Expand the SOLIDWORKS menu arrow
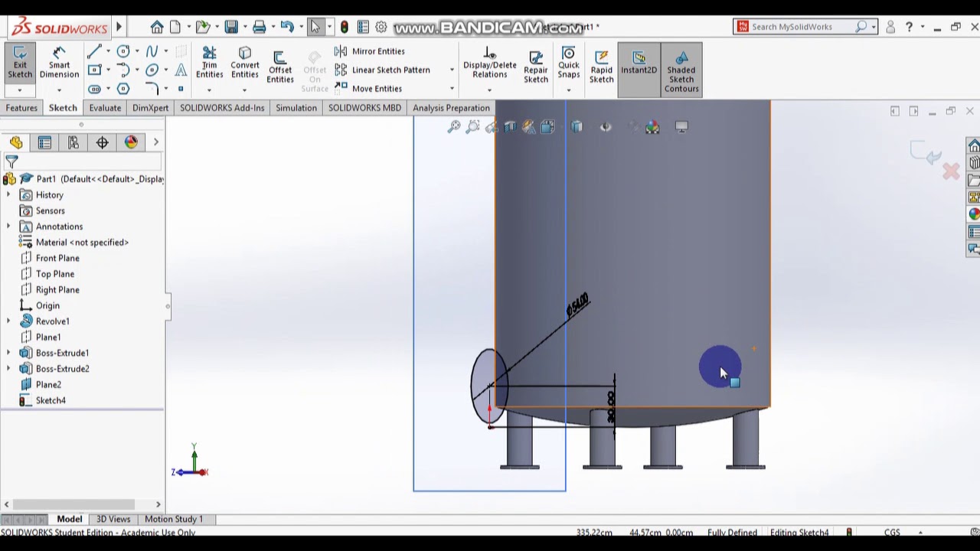The image size is (980, 551). pos(119,27)
